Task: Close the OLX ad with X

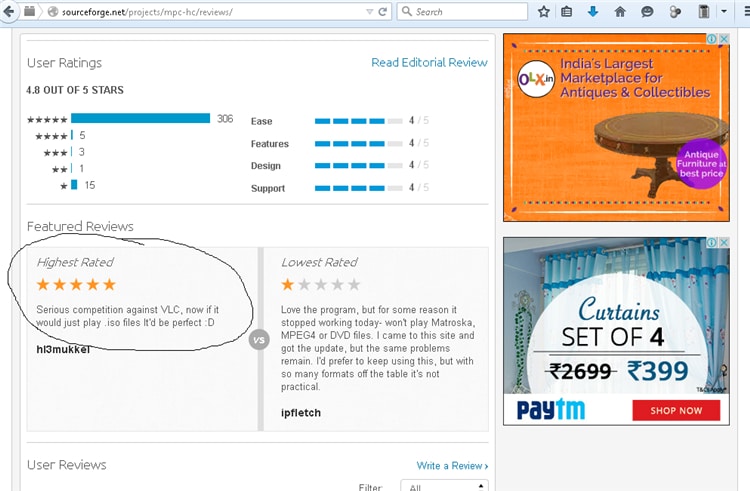Action: [724, 39]
